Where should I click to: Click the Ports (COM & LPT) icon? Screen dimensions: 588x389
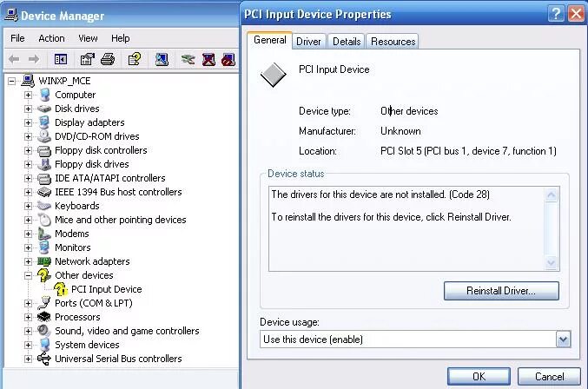coord(44,303)
